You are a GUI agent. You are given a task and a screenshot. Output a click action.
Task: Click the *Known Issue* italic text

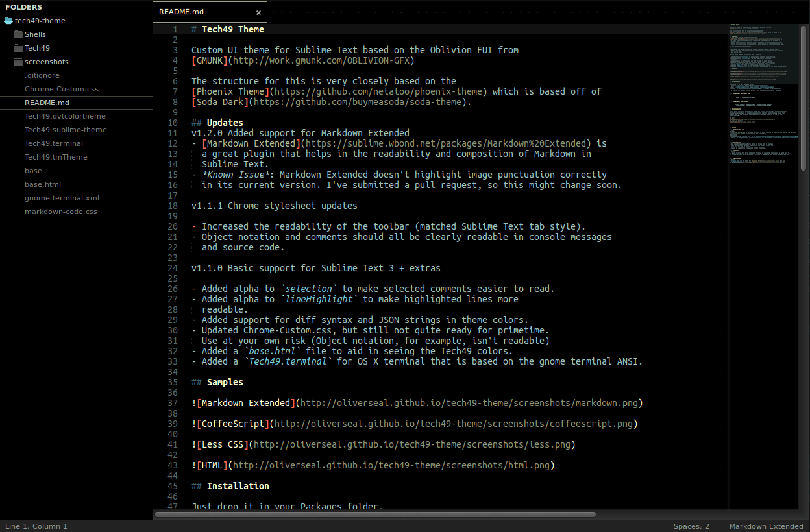click(x=236, y=175)
